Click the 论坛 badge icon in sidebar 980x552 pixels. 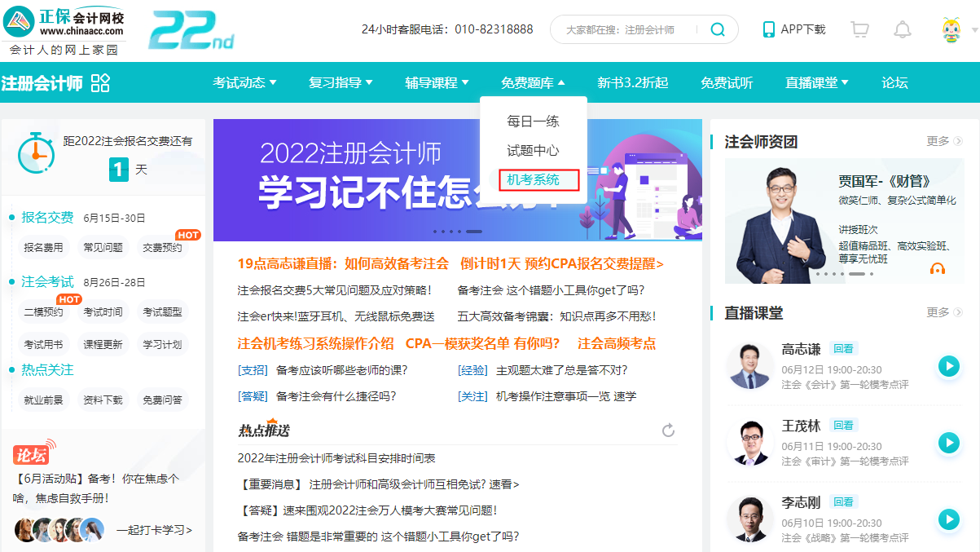(x=35, y=451)
